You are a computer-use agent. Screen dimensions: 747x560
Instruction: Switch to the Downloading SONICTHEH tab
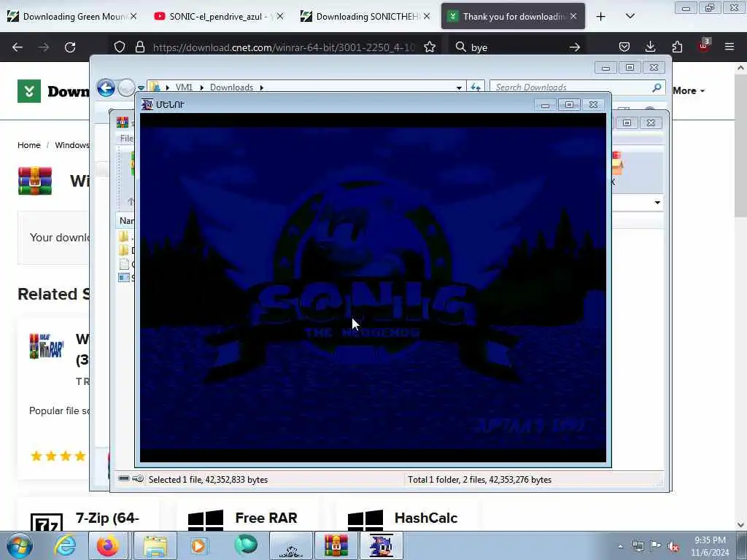coord(365,17)
